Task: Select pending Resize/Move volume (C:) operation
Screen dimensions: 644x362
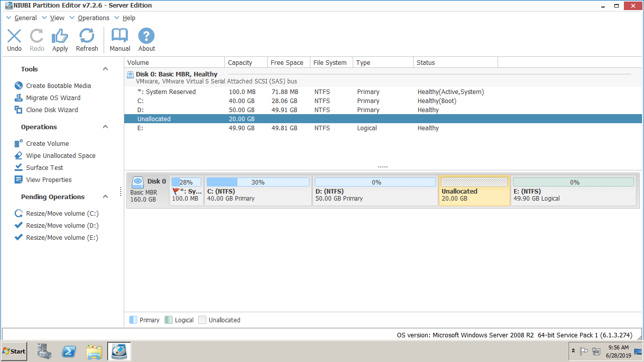Action: 62,214
